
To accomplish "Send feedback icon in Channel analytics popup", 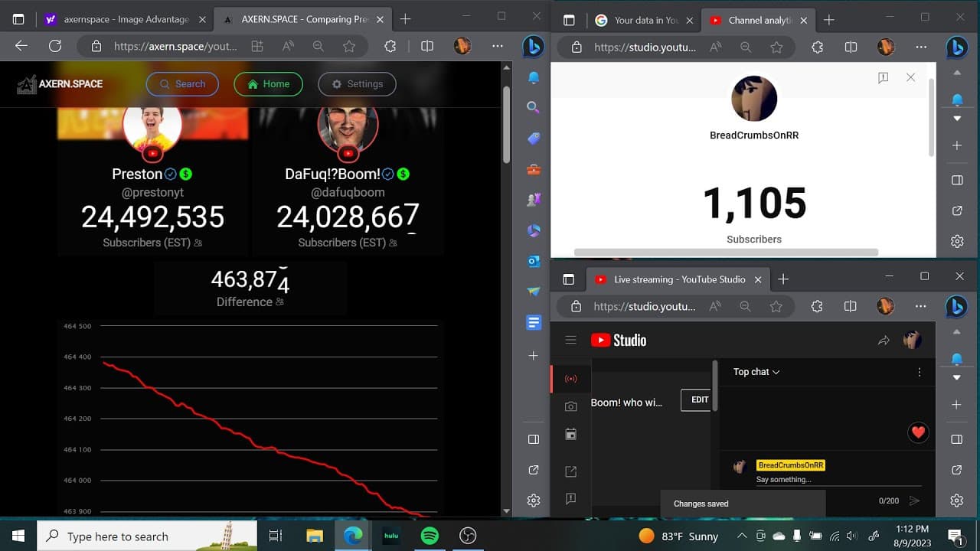I will click(x=883, y=77).
